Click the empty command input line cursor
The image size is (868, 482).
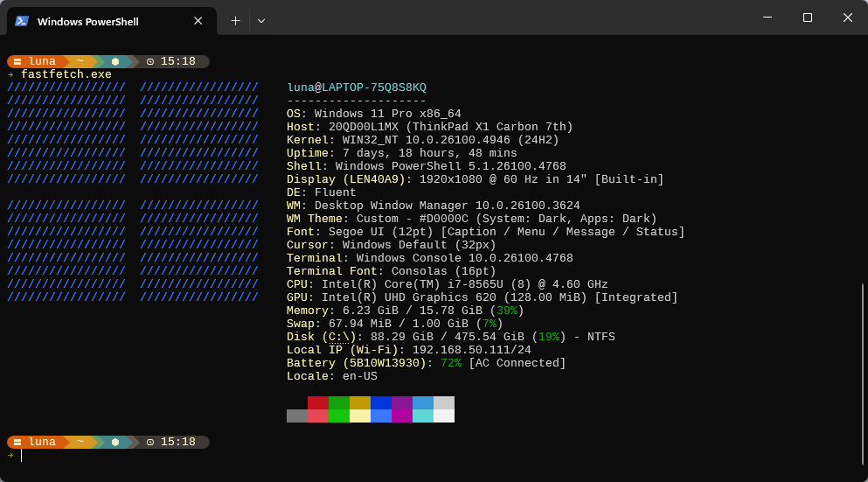[x=22, y=456]
